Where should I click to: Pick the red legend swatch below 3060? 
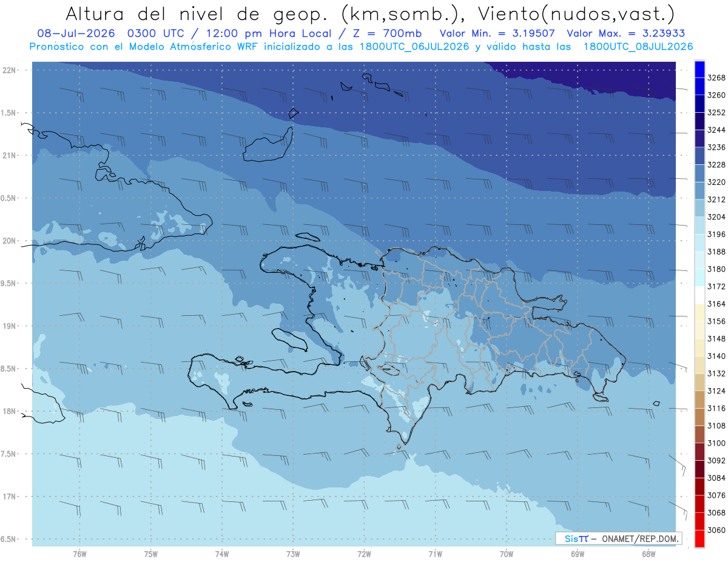699,538
